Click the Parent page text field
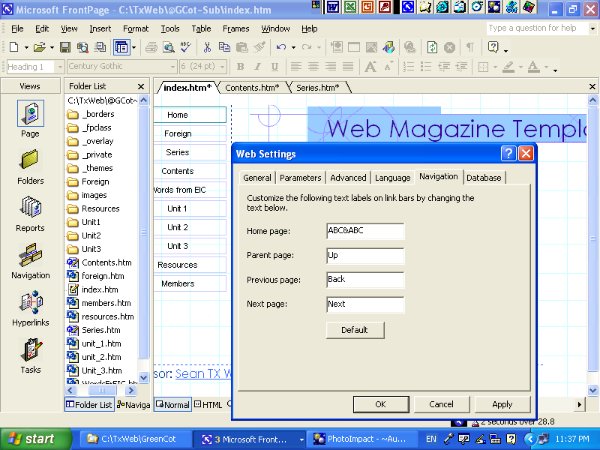Screen dimensions: 600x450 tap(365, 256)
